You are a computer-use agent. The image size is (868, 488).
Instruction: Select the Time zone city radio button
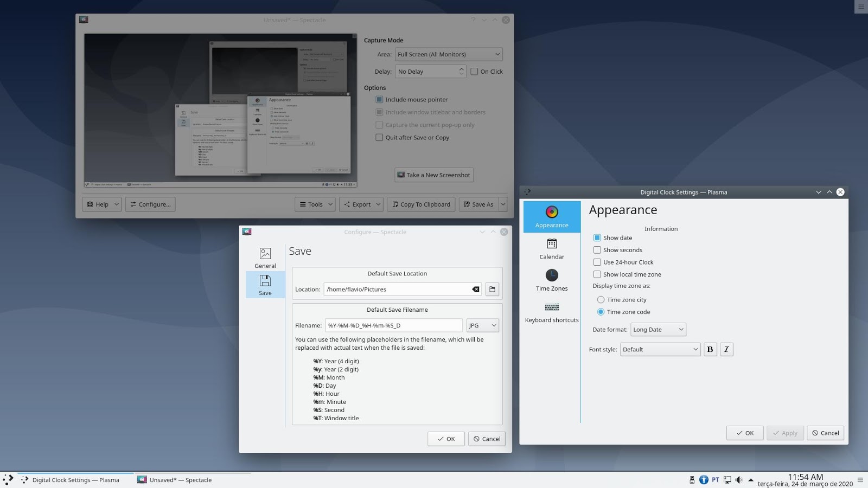[601, 299]
